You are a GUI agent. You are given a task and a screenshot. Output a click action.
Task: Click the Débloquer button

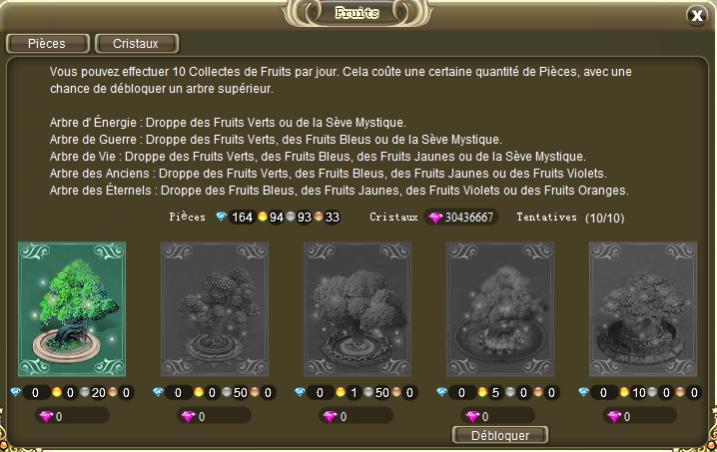(x=500, y=435)
